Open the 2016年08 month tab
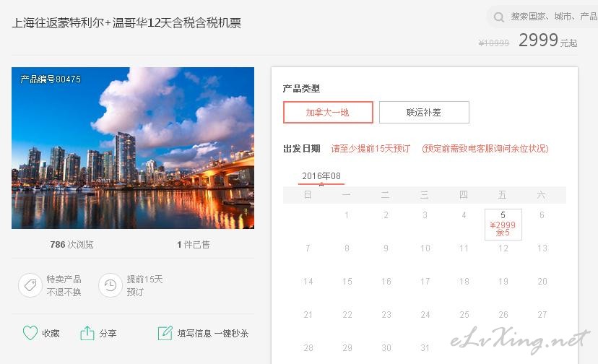The width and height of the screenshot is (598, 364). pyautogui.click(x=321, y=176)
